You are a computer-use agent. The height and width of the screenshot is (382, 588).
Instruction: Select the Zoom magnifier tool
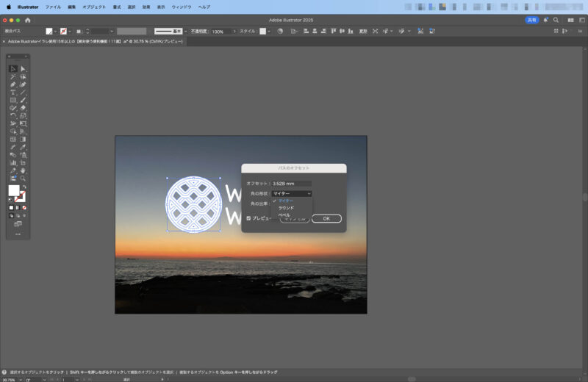(x=23, y=179)
